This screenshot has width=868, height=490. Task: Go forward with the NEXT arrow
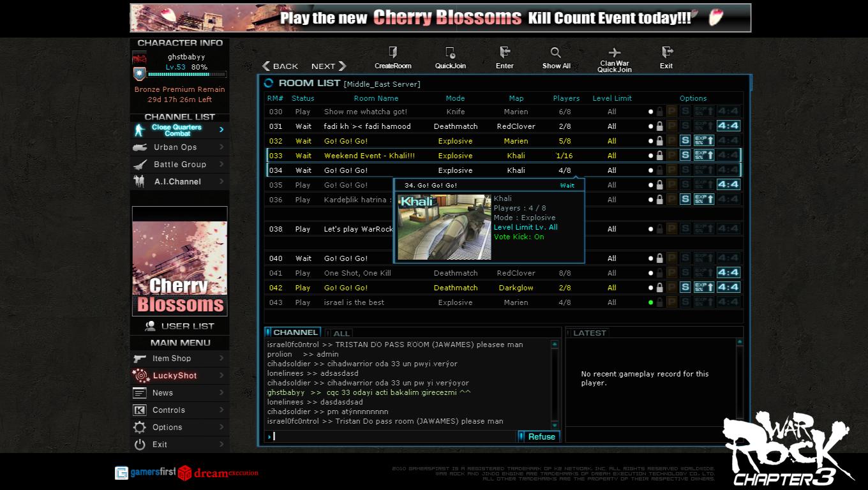[329, 66]
